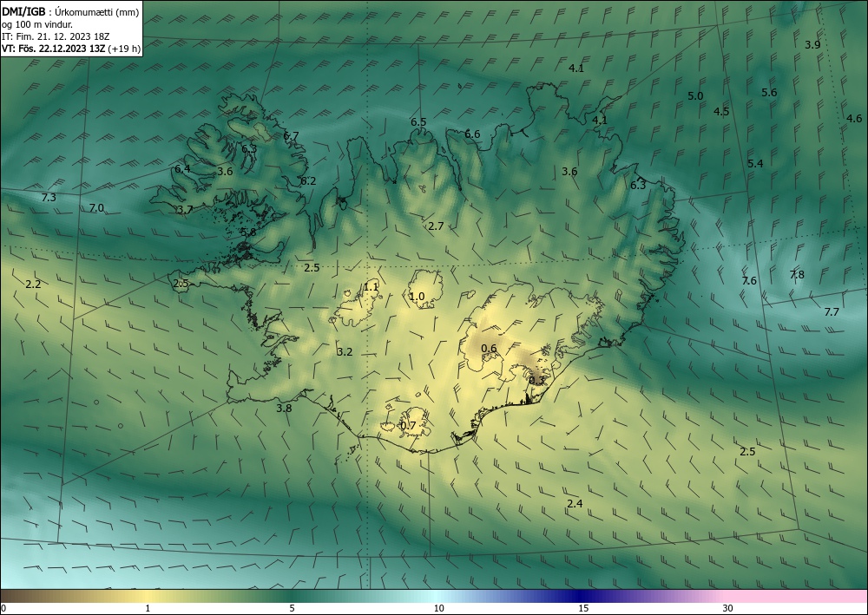The height and width of the screenshot is (615, 868).
Task: Click the 3.8 value on the map
Action: click(284, 409)
